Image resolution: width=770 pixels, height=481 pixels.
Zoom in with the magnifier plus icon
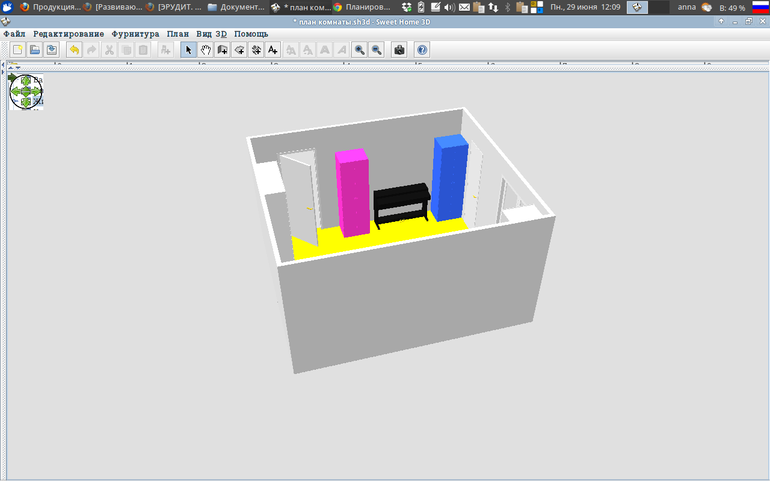[x=359, y=49]
